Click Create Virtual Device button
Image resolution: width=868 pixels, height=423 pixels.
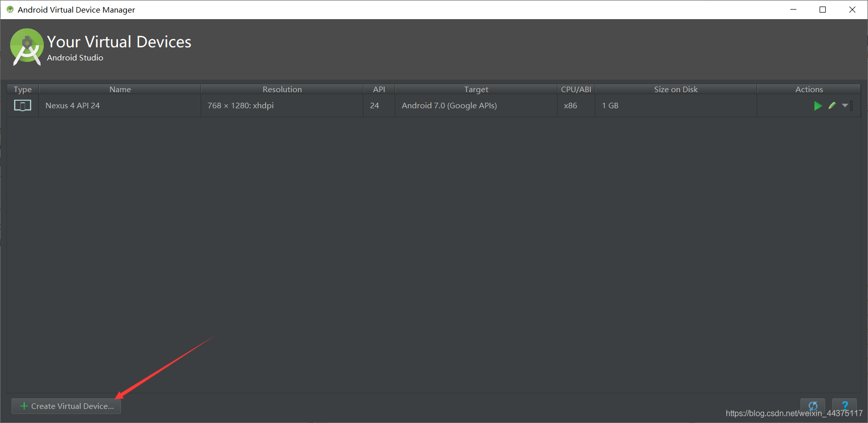point(67,406)
